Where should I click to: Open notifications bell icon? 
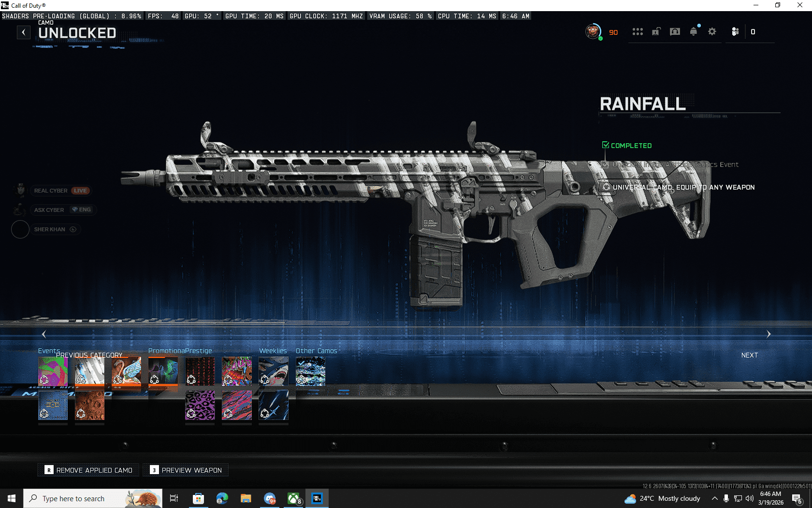point(694,32)
